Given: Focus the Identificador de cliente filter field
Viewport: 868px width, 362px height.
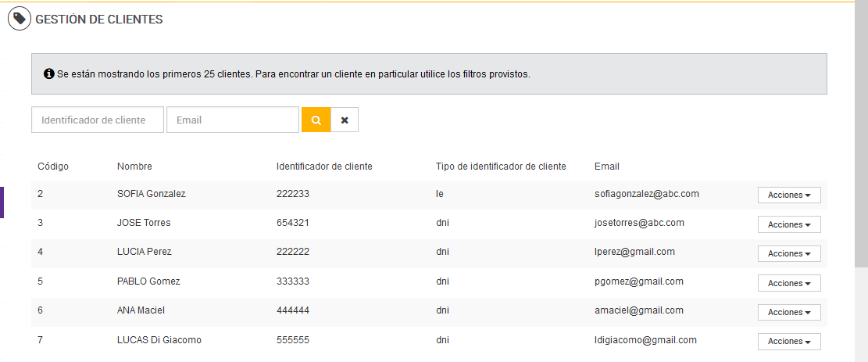Looking at the screenshot, I should click(98, 120).
